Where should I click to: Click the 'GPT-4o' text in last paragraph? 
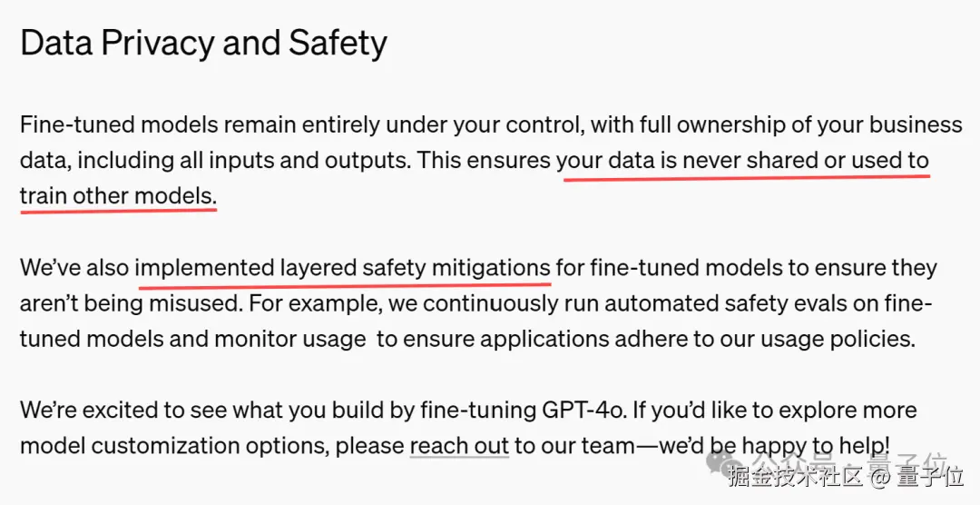click(584, 411)
